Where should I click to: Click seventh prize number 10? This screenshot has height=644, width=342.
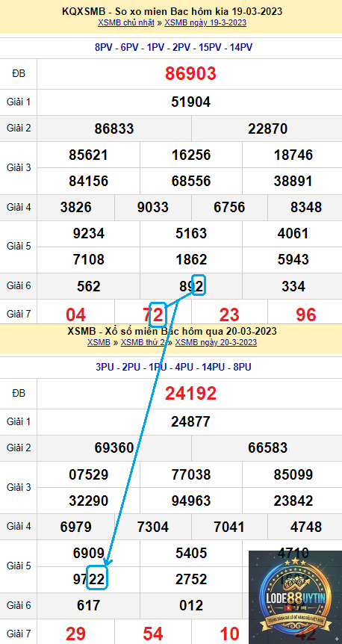coord(229,634)
